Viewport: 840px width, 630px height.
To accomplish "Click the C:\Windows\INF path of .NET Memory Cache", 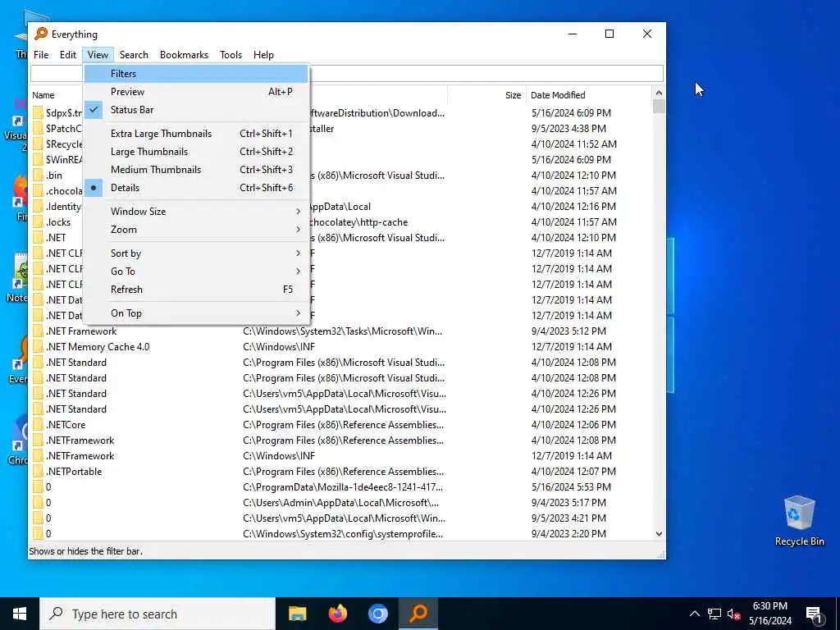I will click(279, 347).
